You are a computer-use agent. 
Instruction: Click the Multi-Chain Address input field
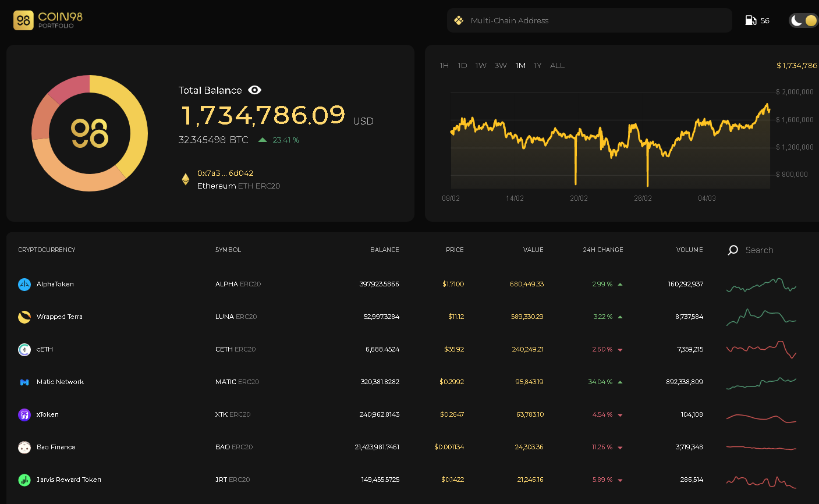point(590,20)
